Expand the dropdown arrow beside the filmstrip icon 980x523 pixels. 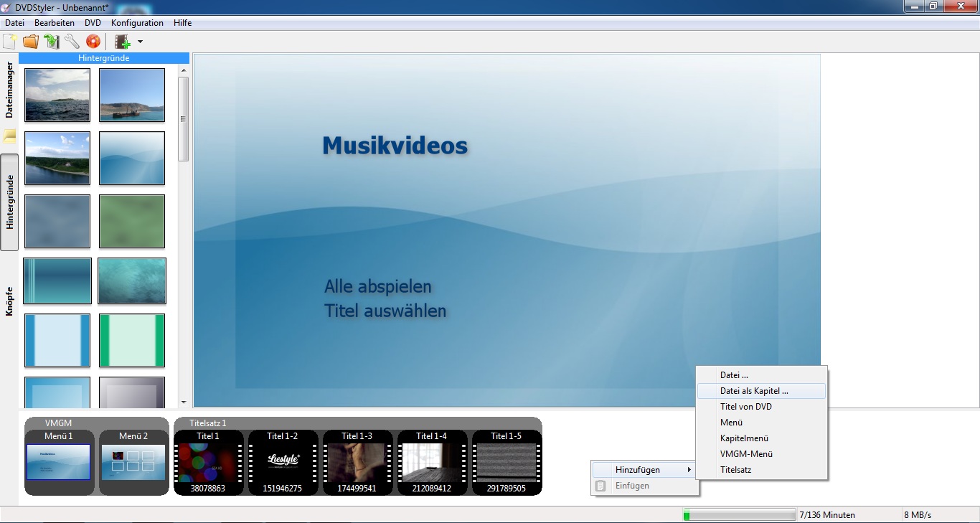point(141,42)
